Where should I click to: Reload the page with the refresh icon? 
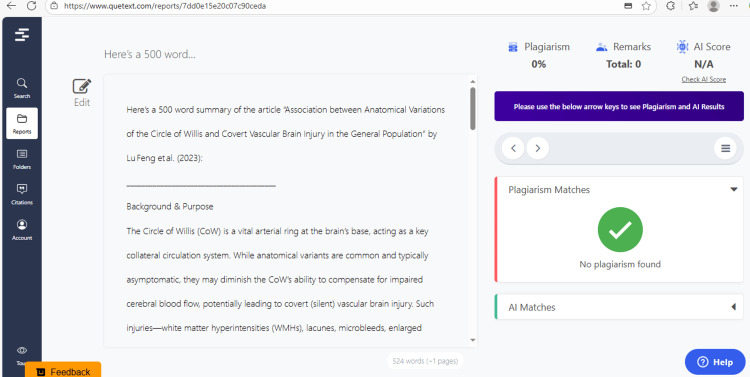32,6
